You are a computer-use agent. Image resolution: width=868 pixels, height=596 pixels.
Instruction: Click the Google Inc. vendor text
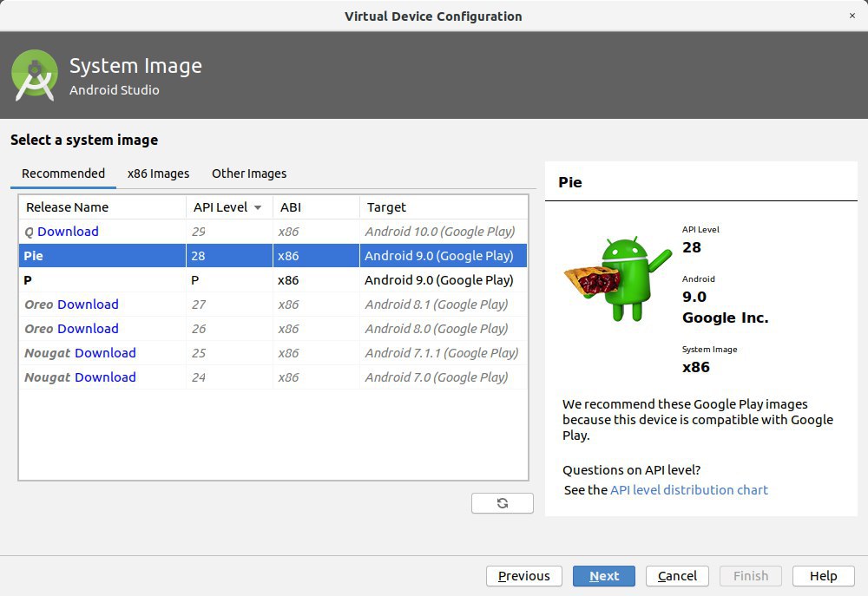pyautogui.click(x=725, y=318)
